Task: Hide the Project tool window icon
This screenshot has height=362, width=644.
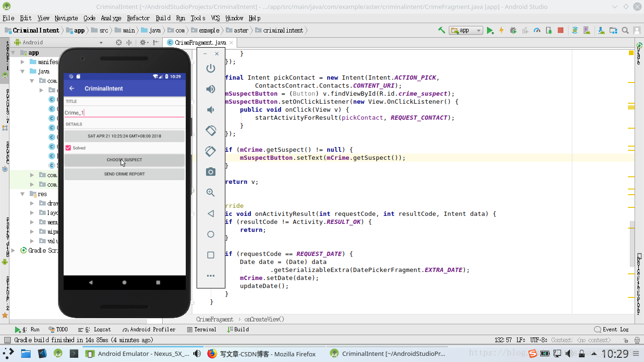Action: click(x=156, y=42)
